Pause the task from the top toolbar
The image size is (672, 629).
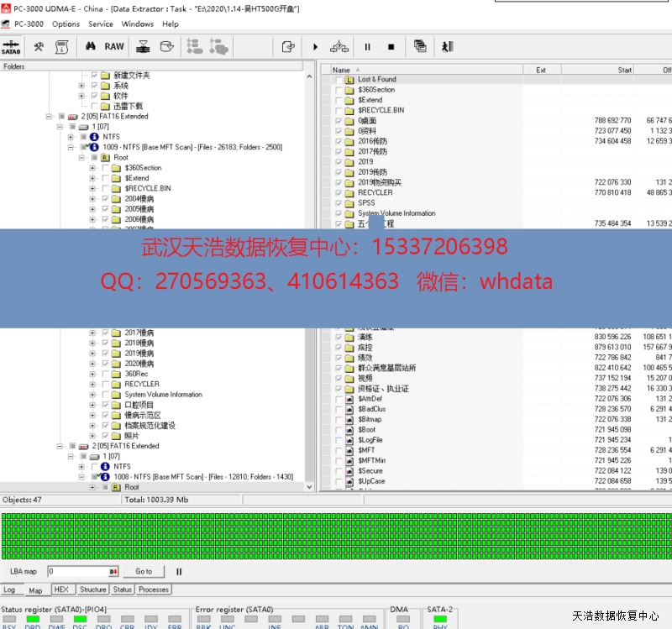point(367,47)
